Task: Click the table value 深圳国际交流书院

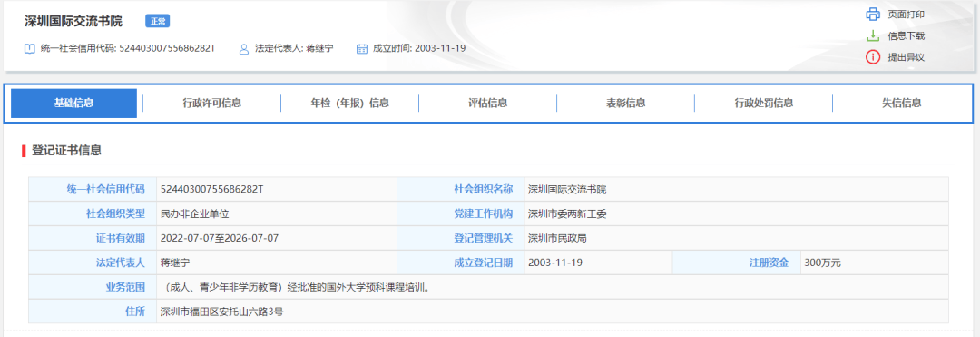Action: (567, 190)
